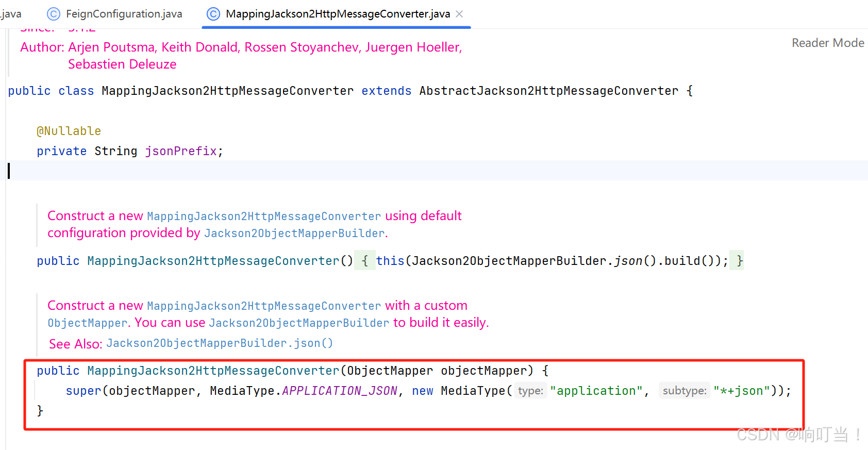Viewport: 868px width, 450px height.
Task: Click the class icon on FeignConfiguration.java tab
Action: 54,14
